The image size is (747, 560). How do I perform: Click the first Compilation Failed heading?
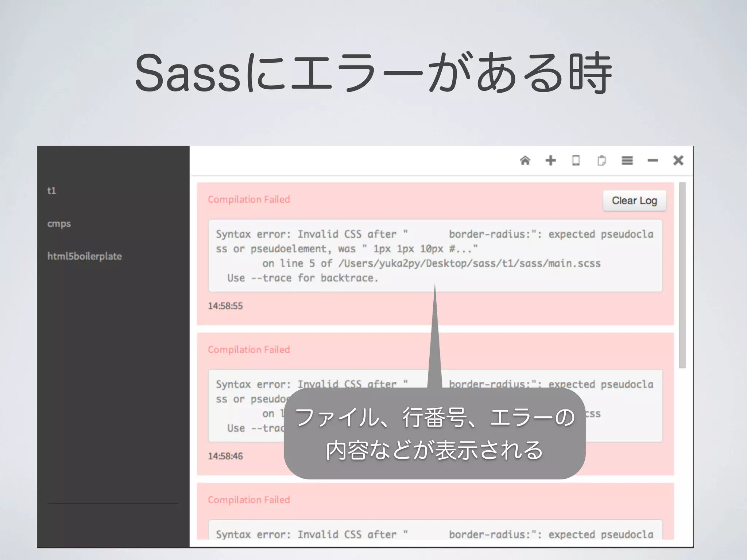coord(249,199)
